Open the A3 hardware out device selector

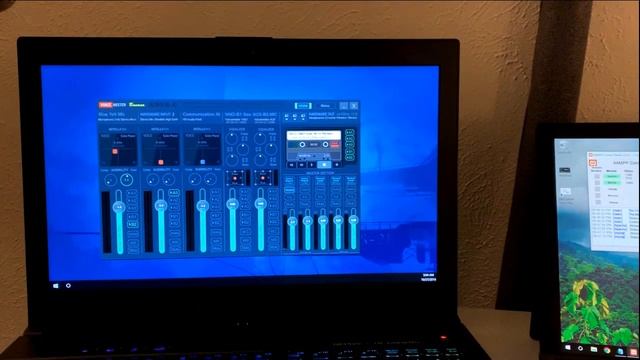click(x=303, y=116)
